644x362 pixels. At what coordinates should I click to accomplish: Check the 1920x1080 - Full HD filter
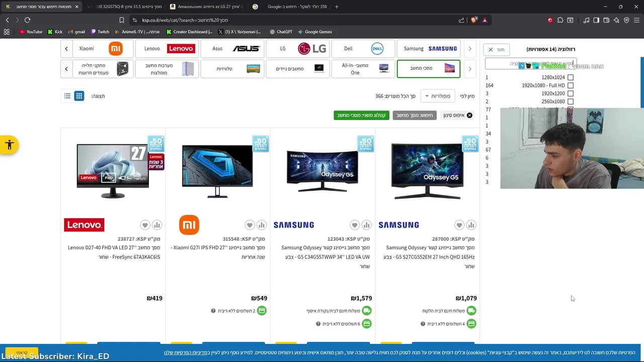click(x=570, y=85)
